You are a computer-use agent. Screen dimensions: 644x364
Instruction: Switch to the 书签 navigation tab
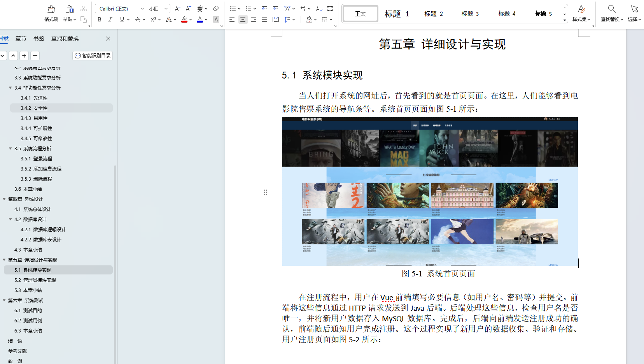pos(39,39)
